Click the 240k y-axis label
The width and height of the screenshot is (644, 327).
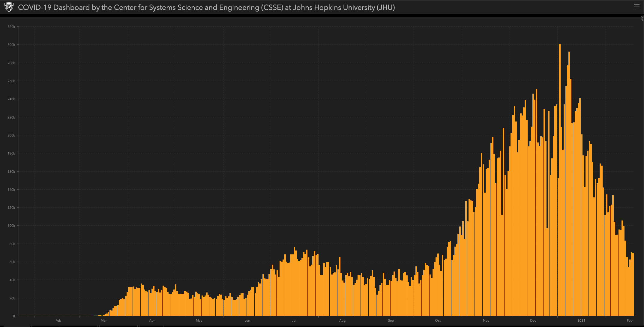[11, 99]
